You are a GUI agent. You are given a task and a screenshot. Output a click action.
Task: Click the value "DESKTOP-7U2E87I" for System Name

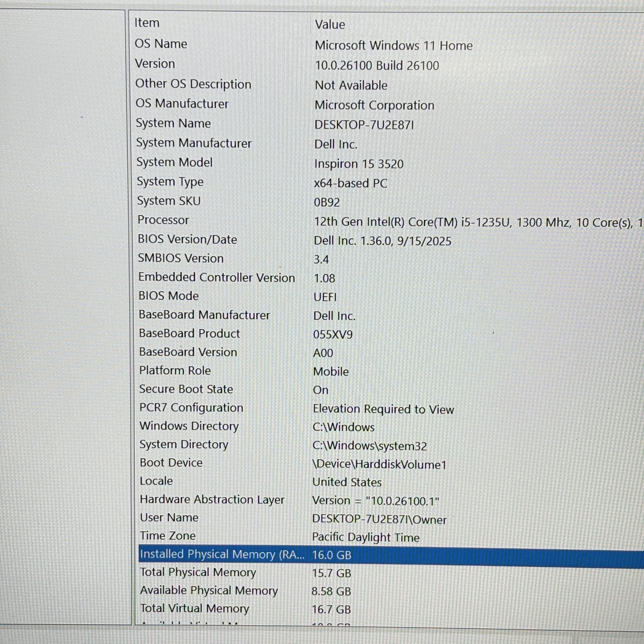point(364,125)
